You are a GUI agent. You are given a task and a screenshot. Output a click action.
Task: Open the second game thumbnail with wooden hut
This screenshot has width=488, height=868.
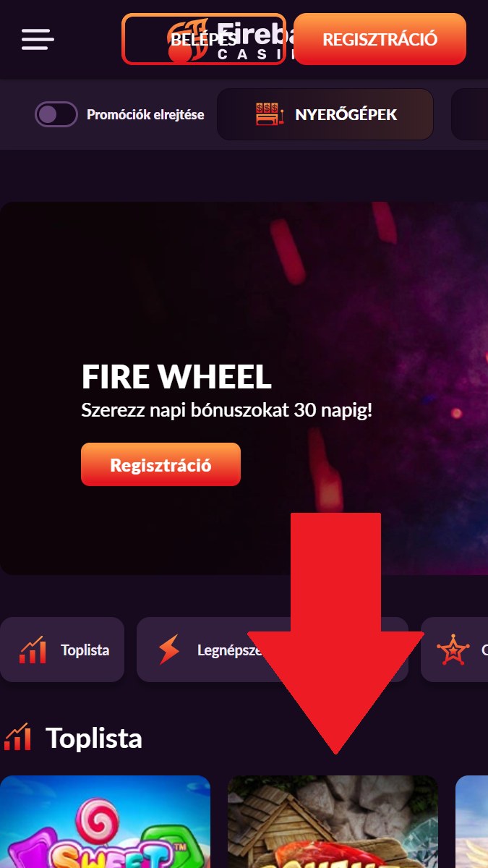point(333,822)
